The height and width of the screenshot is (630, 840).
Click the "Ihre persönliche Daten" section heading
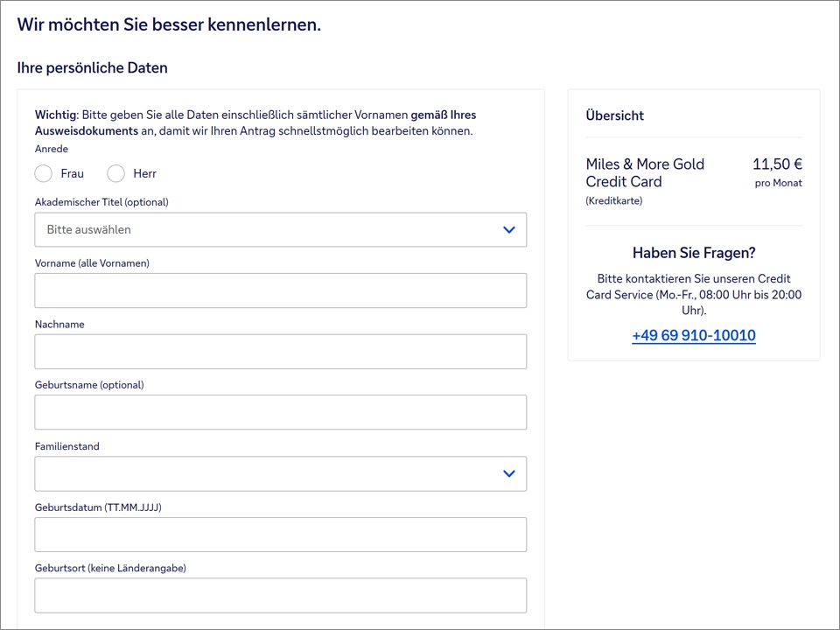(92, 67)
